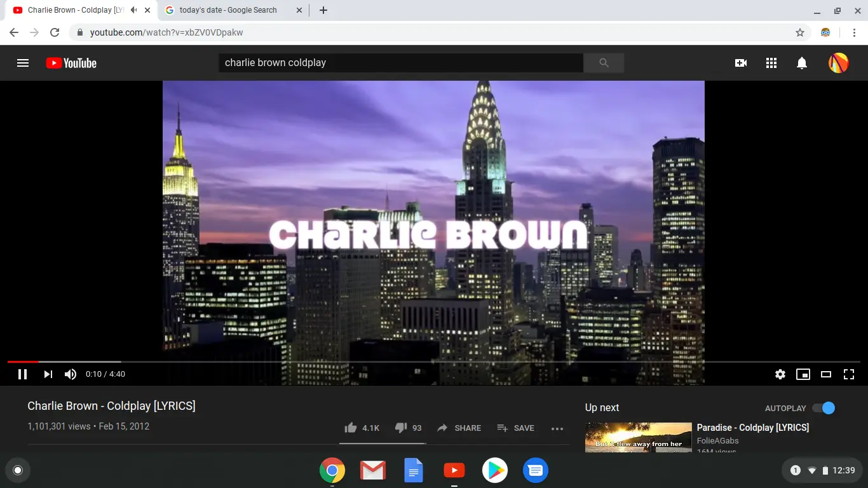Open the Chrome three-dot menu
Viewport: 868px width, 488px height.
854,32
